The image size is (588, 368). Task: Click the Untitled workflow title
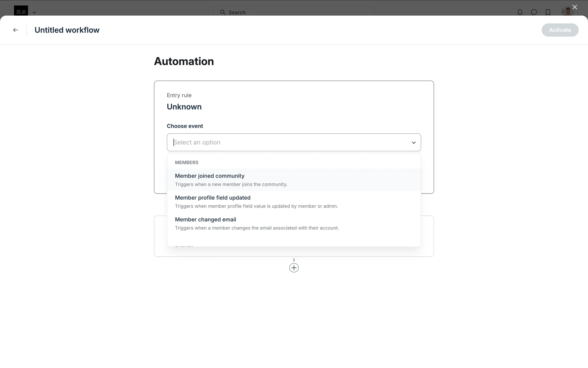(x=67, y=30)
